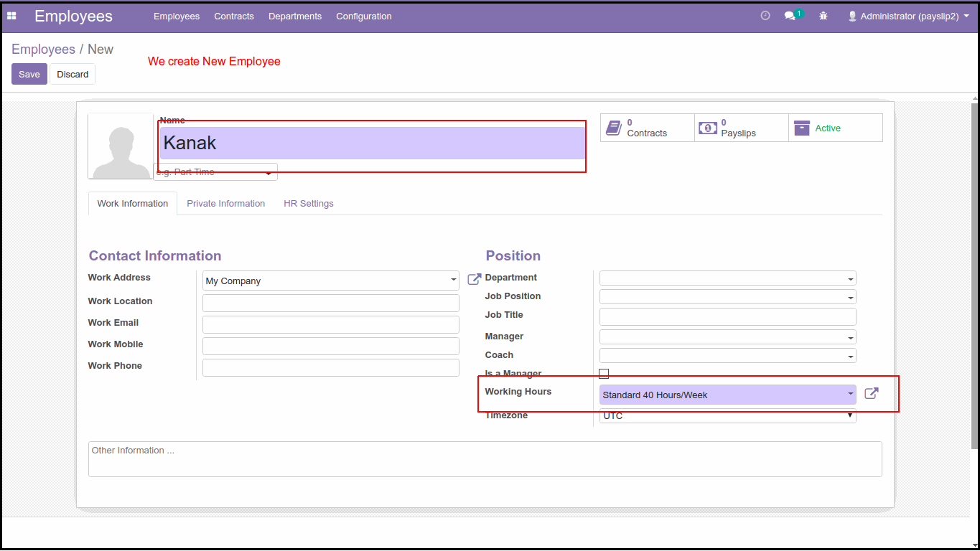This screenshot has width=980, height=551.
Task: Open the Administrator user menu
Action: (x=908, y=16)
